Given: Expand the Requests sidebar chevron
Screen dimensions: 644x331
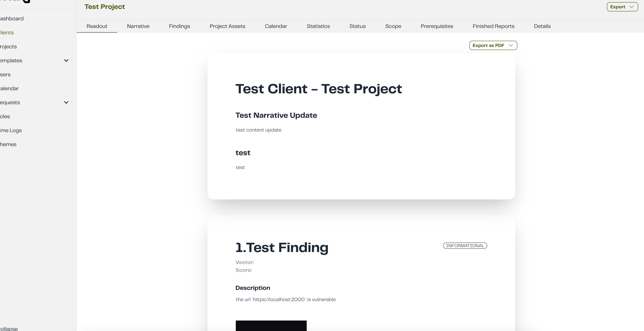Looking at the screenshot, I should click(x=66, y=102).
